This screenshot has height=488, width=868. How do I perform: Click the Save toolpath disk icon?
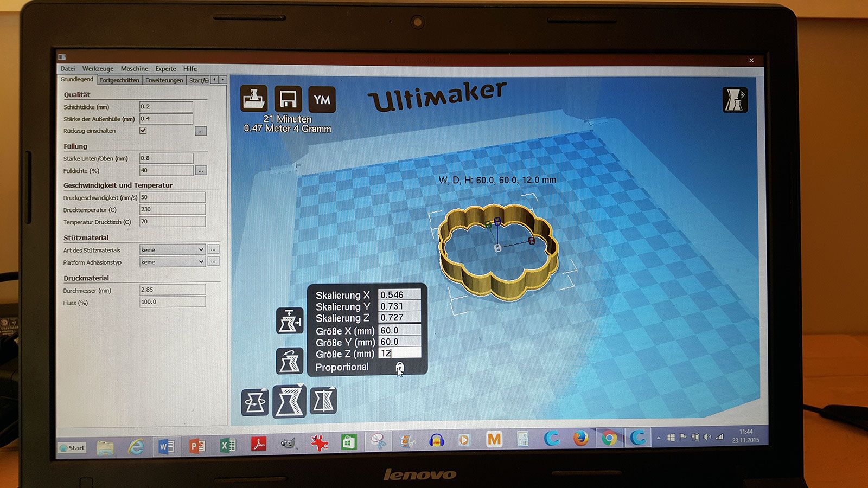click(x=288, y=99)
